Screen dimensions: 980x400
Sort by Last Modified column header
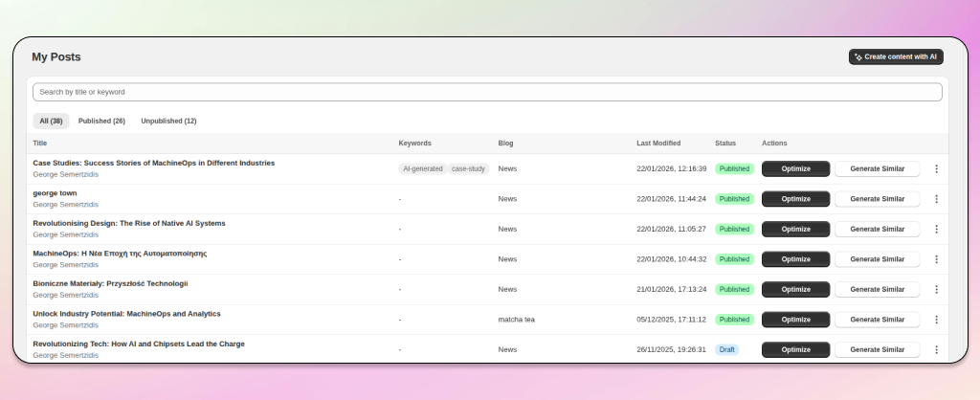click(x=658, y=144)
